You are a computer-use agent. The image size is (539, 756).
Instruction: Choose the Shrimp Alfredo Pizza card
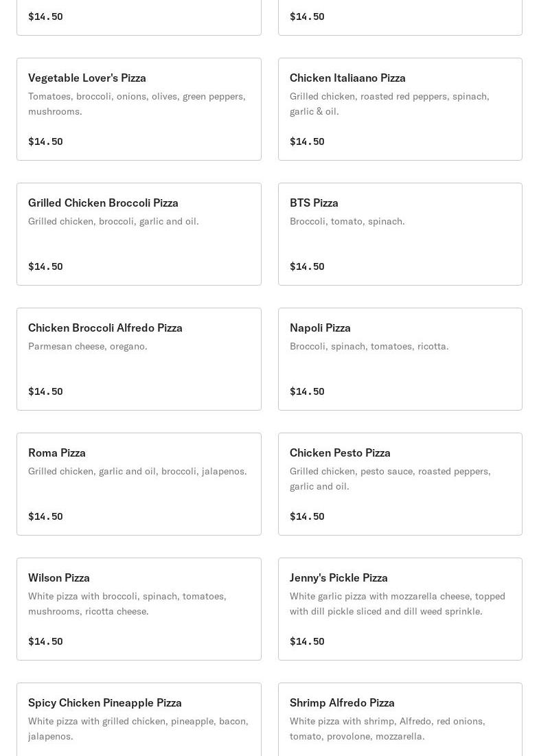coord(400,720)
